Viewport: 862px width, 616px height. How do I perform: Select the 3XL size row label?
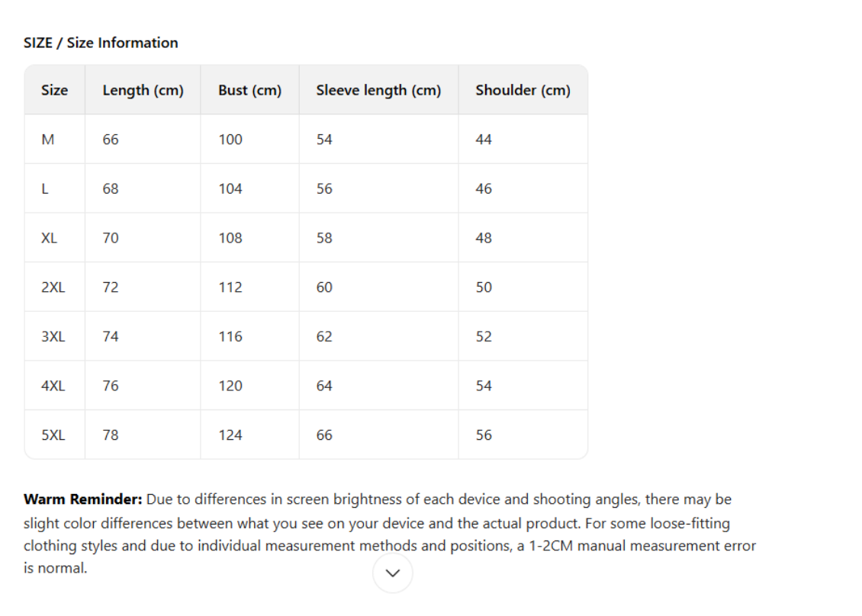53,336
